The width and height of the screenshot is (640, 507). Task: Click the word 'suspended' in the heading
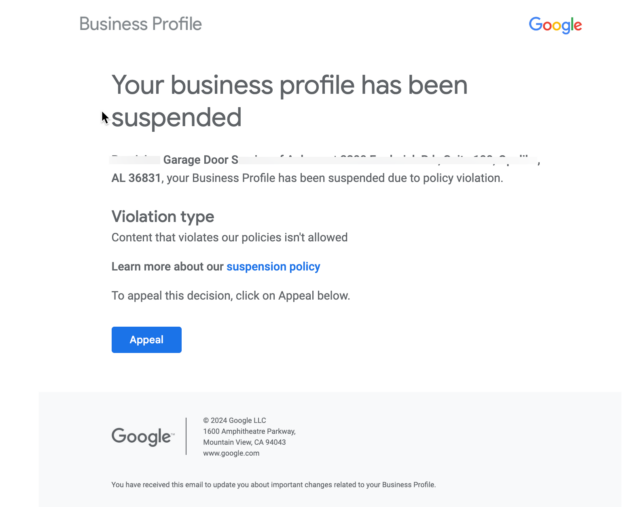(177, 118)
